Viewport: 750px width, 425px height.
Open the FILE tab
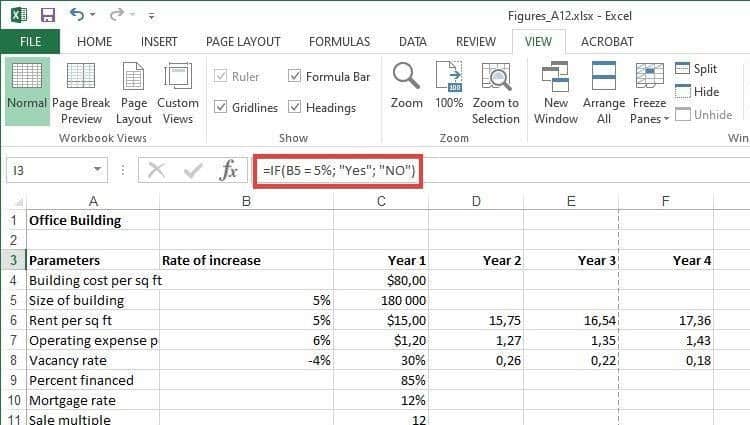click(30, 42)
